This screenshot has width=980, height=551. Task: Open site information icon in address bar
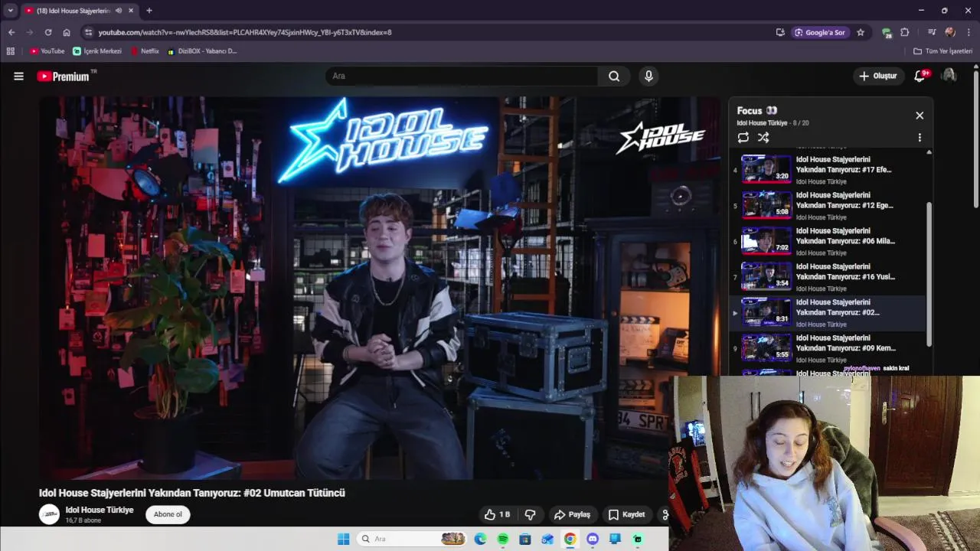[x=88, y=32]
